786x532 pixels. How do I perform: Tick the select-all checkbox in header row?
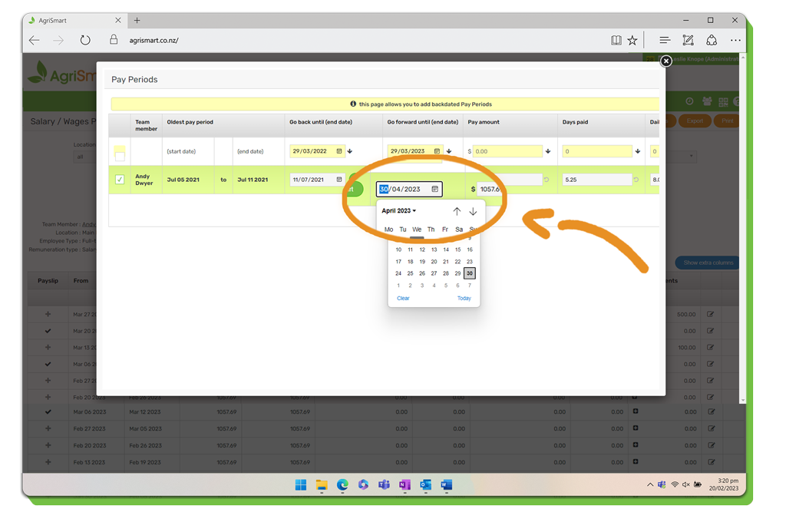point(120,156)
